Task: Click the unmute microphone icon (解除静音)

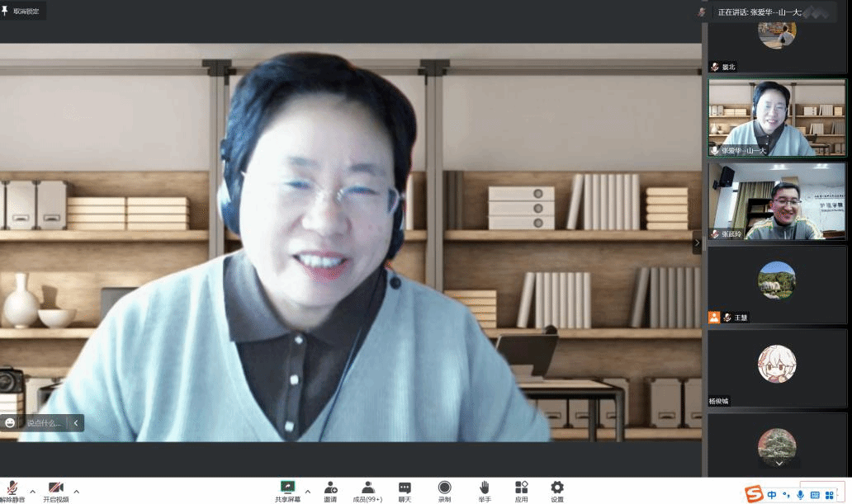Action: [x=12, y=488]
